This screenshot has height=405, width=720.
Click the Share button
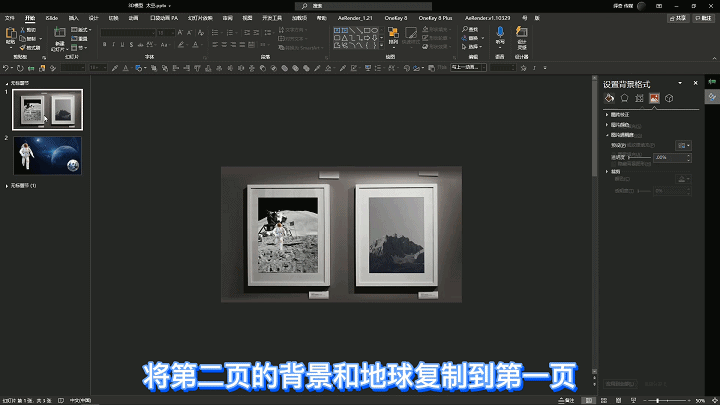point(678,18)
